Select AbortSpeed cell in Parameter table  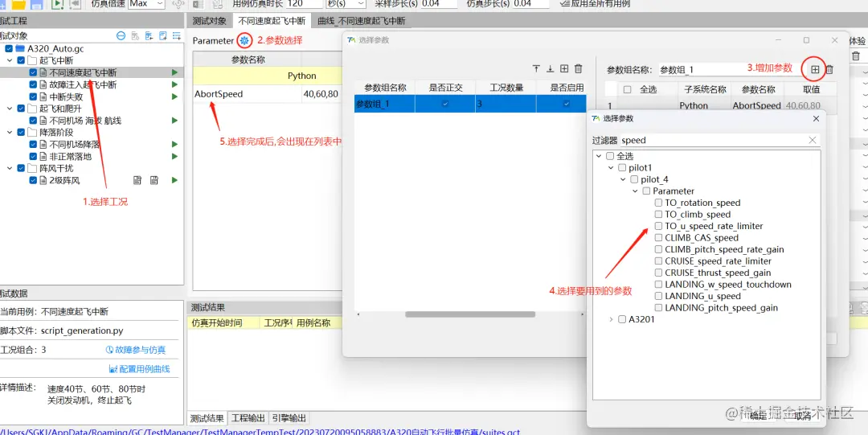tap(247, 94)
